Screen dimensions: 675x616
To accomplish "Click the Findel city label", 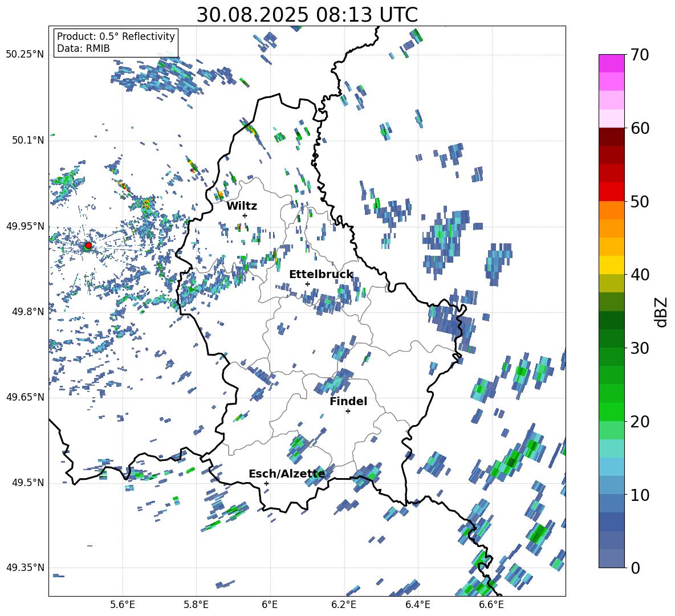I will coord(348,401).
